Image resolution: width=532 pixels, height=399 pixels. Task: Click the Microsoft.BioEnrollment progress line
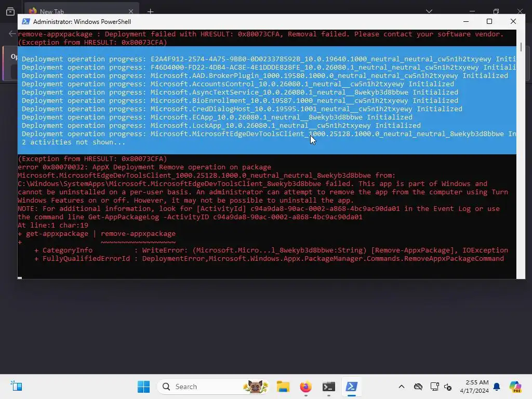point(240,100)
